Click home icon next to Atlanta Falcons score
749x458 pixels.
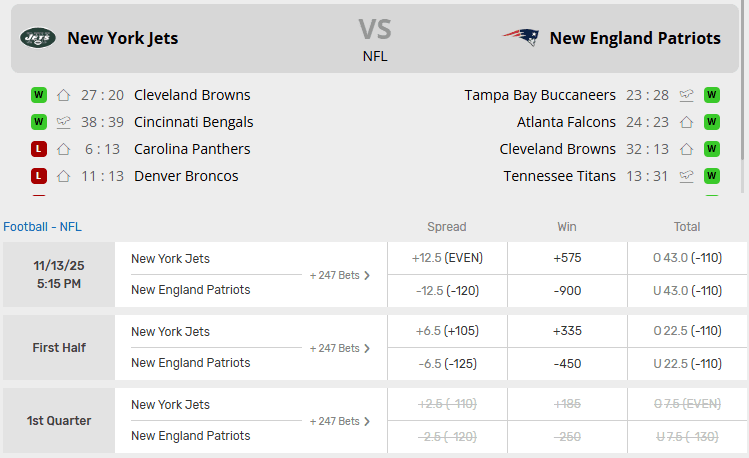[686, 122]
